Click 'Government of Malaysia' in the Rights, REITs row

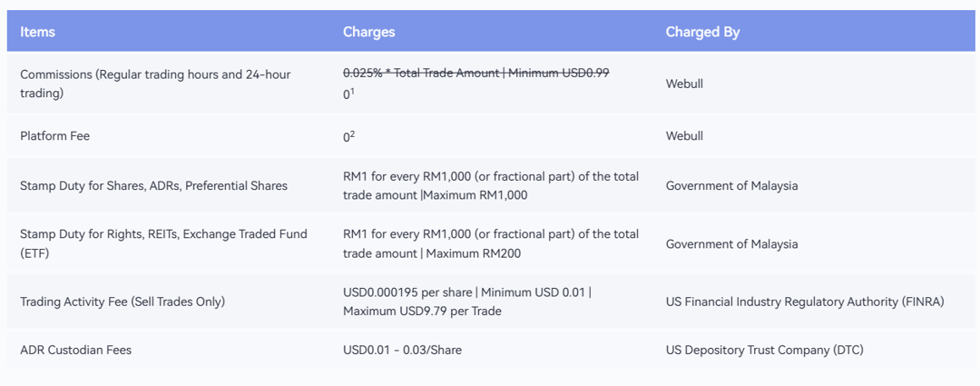[732, 244]
